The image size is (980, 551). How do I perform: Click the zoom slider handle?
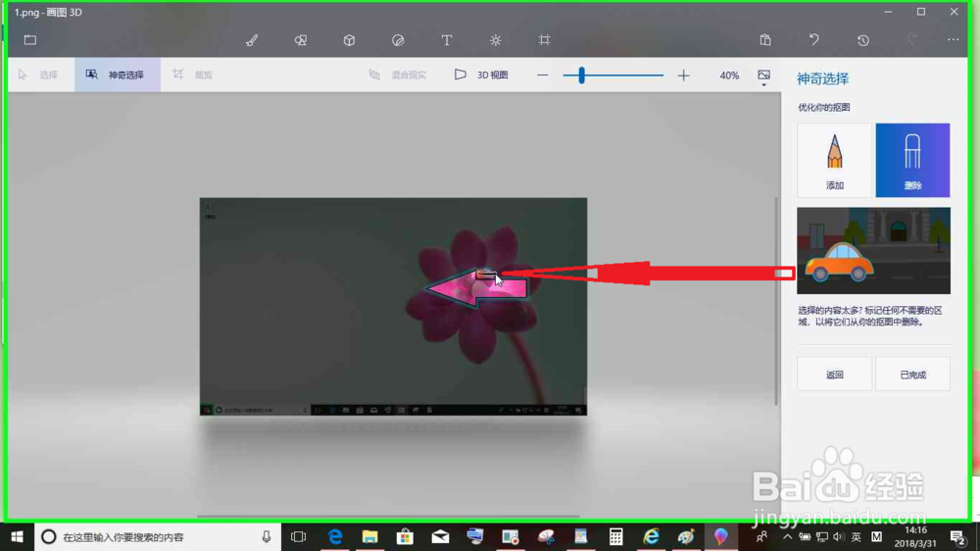click(x=582, y=75)
